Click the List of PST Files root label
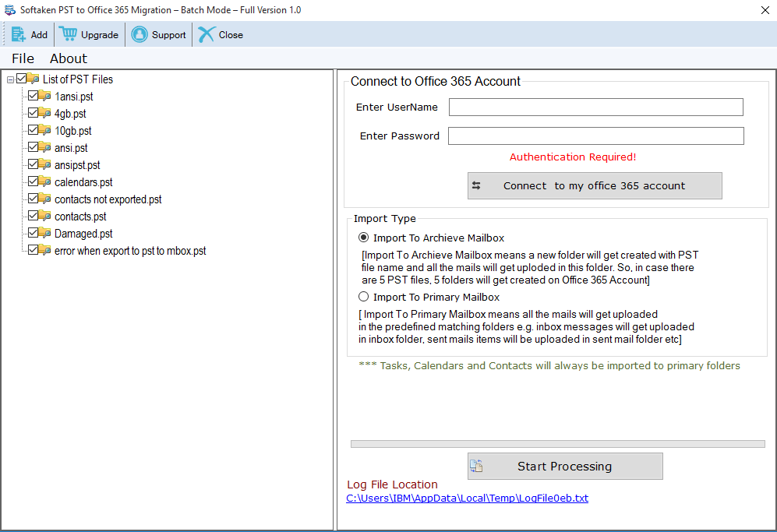The width and height of the screenshot is (777, 532). click(x=78, y=79)
